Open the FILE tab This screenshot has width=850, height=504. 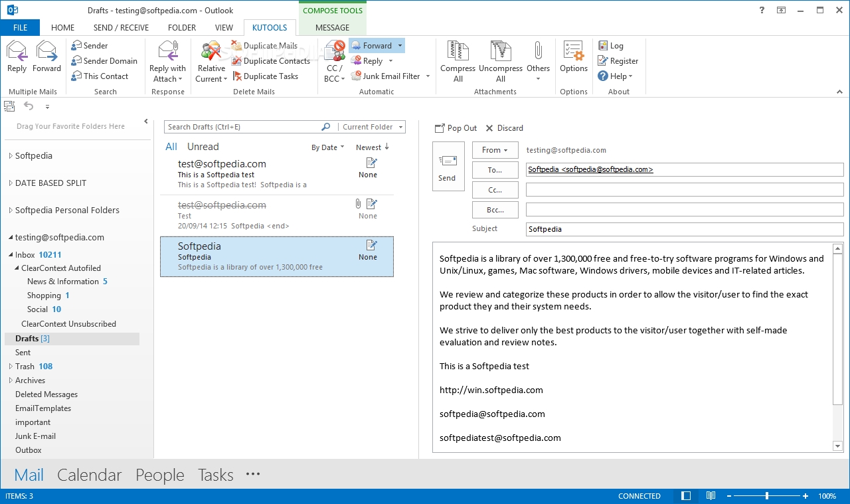click(x=20, y=28)
